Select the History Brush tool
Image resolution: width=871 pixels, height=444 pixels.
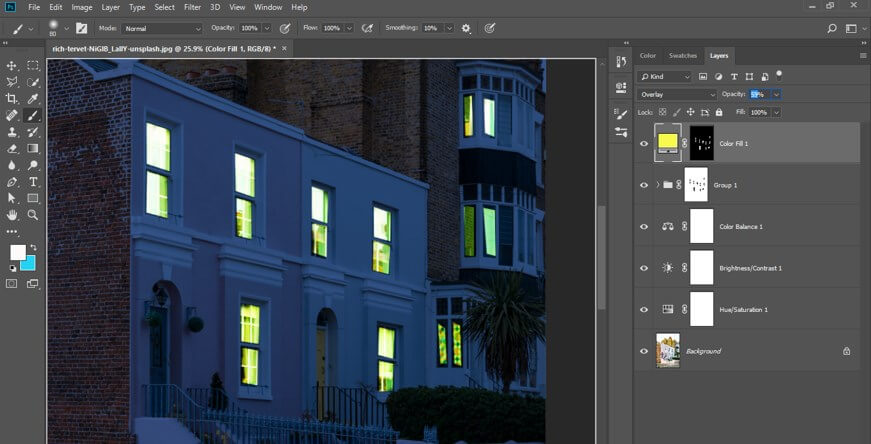click(33, 132)
